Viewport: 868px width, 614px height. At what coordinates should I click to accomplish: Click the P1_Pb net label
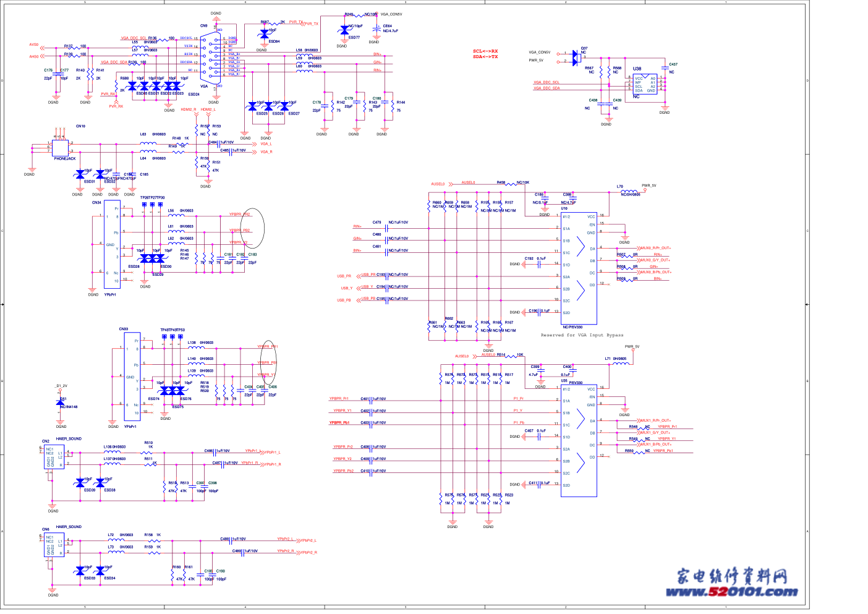coord(519,423)
